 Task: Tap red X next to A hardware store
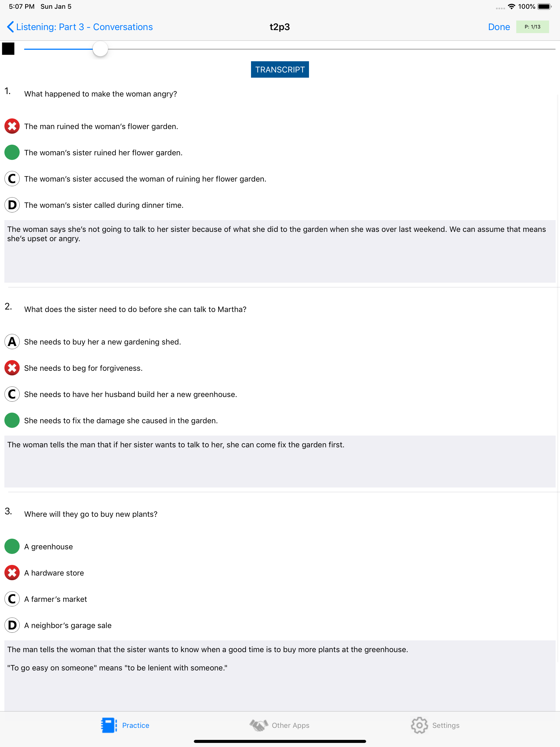[x=12, y=573]
